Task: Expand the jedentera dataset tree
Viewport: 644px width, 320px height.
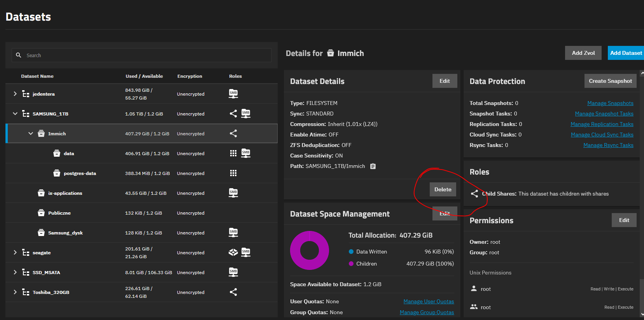Action: click(15, 94)
